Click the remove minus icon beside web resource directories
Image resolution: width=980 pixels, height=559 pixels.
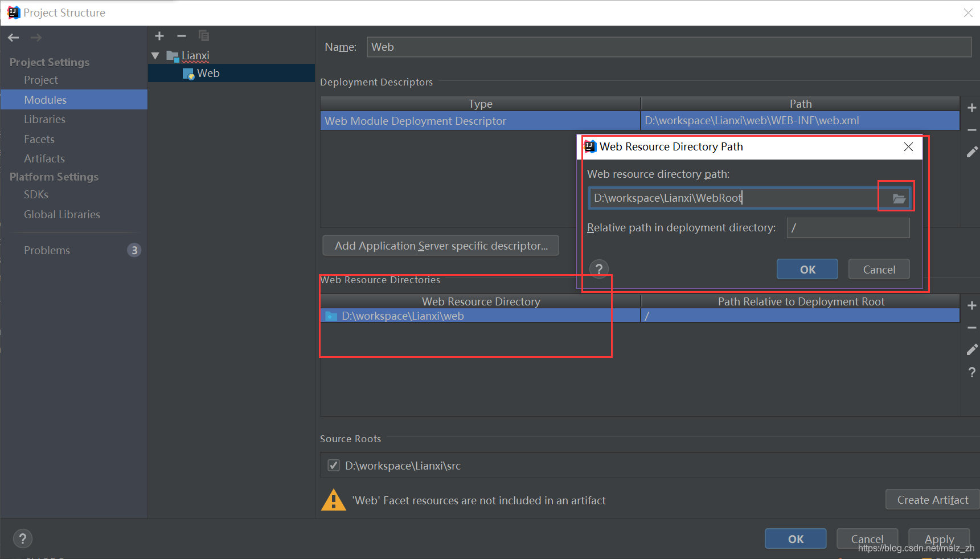tap(972, 328)
